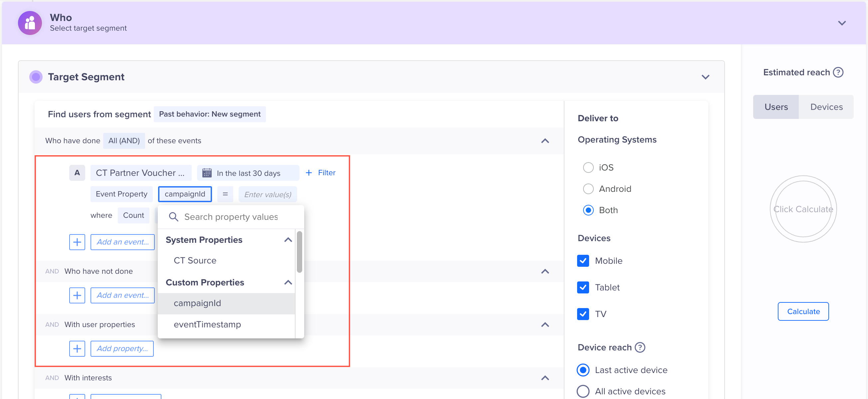
Task: Click the plus icon beside Filter
Action: click(x=309, y=173)
